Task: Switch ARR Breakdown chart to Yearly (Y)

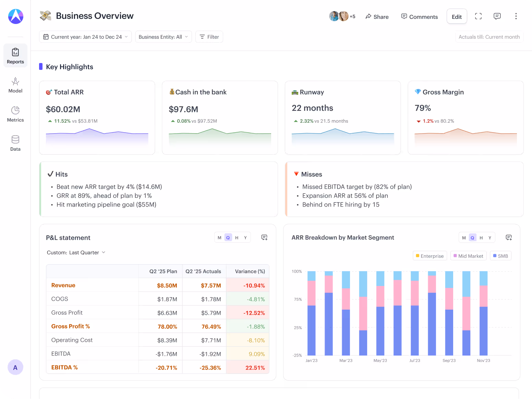Action: [x=490, y=238]
